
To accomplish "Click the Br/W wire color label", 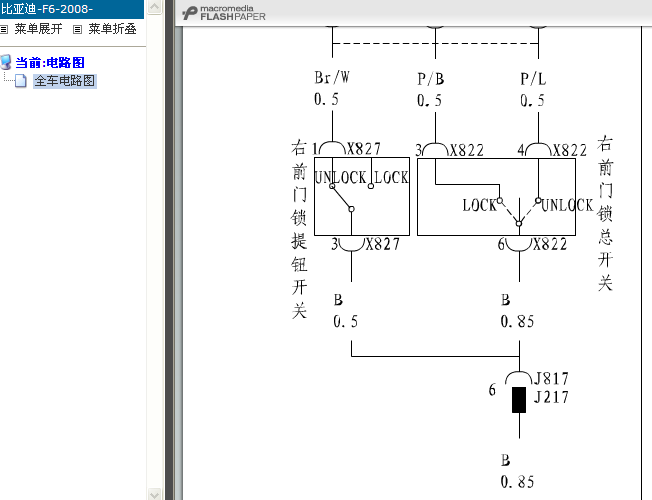I will (332, 78).
